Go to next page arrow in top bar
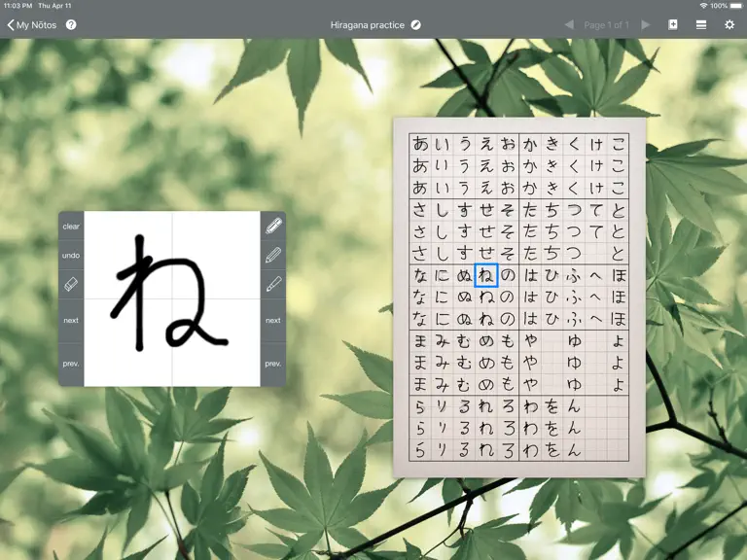Image resolution: width=747 pixels, height=560 pixels. (646, 24)
